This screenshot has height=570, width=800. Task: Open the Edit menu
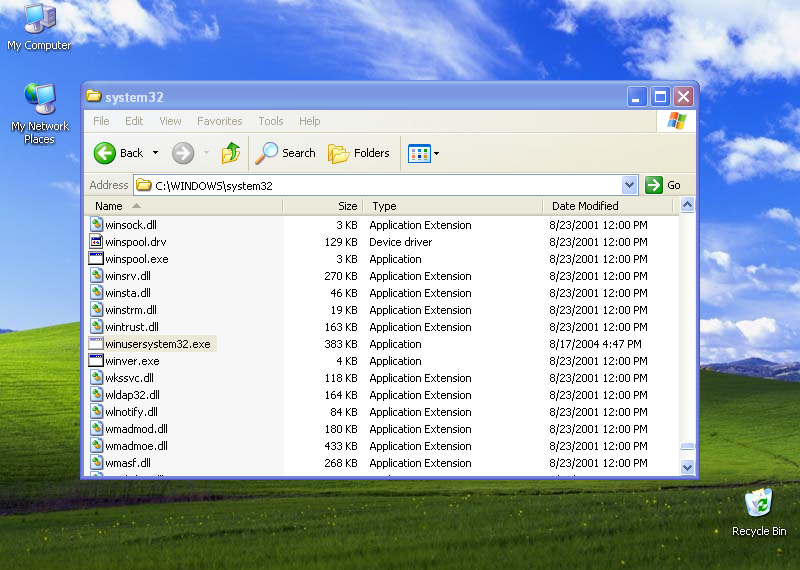tap(134, 121)
